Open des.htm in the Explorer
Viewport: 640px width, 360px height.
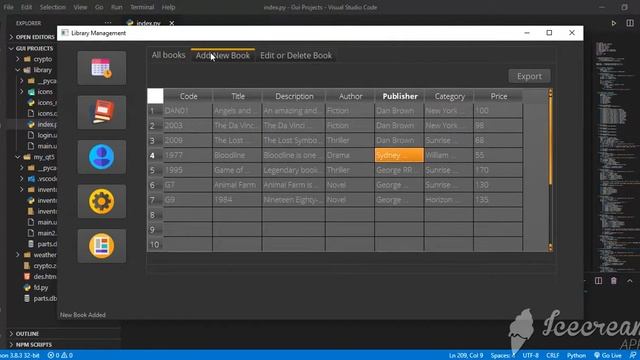pyautogui.click(x=40, y=276)
